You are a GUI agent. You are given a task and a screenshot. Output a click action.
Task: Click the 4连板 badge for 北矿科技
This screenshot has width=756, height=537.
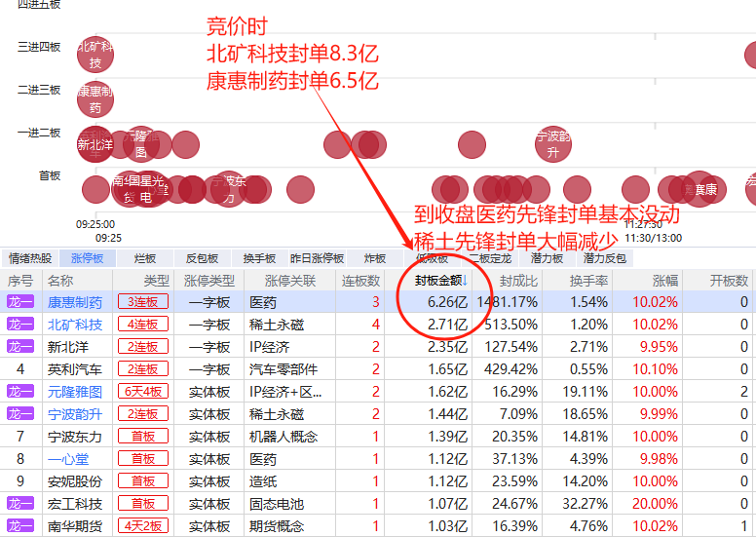pos(142,324)
